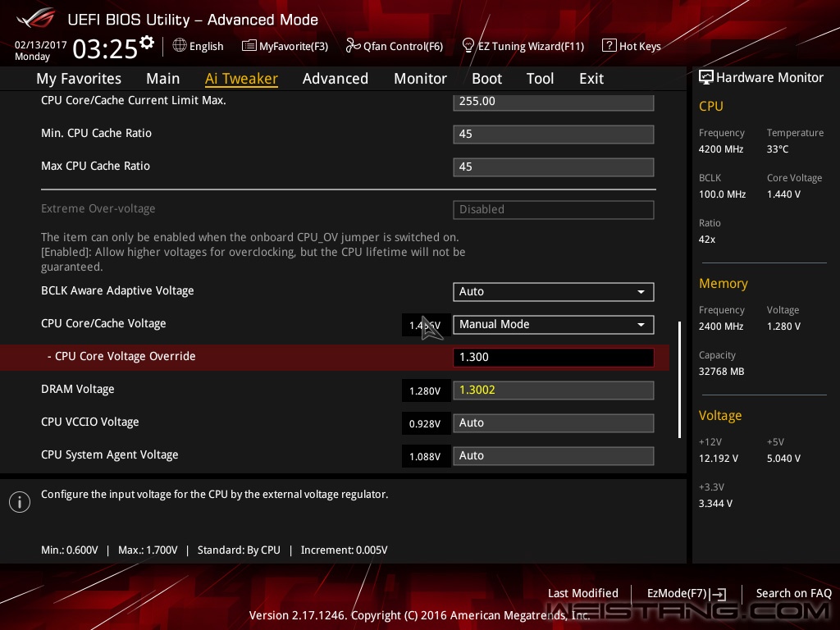Image resolution: width=840 pixels, height=630 pixels.
Task: Switch to Main tab
Action: point(163,78)
